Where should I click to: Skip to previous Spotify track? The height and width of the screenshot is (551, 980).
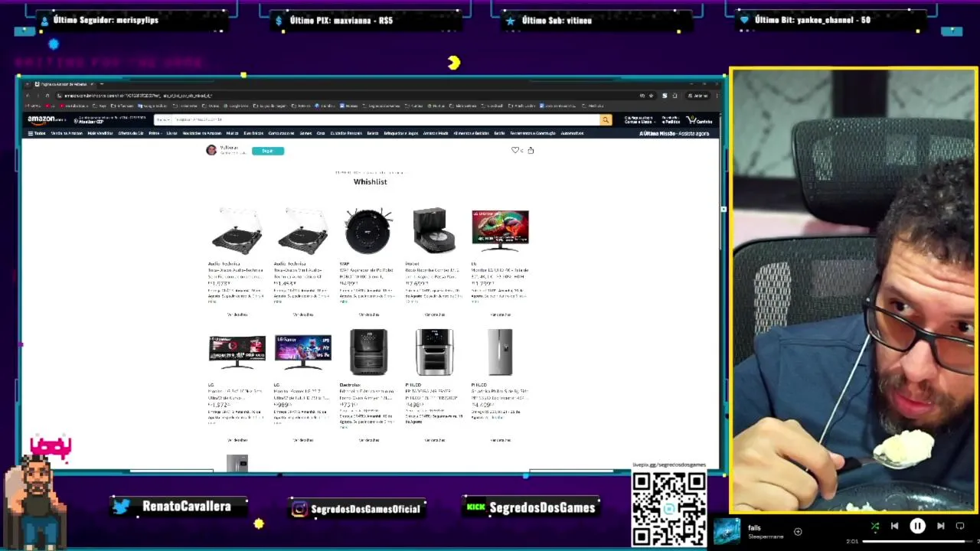(894, 526)
